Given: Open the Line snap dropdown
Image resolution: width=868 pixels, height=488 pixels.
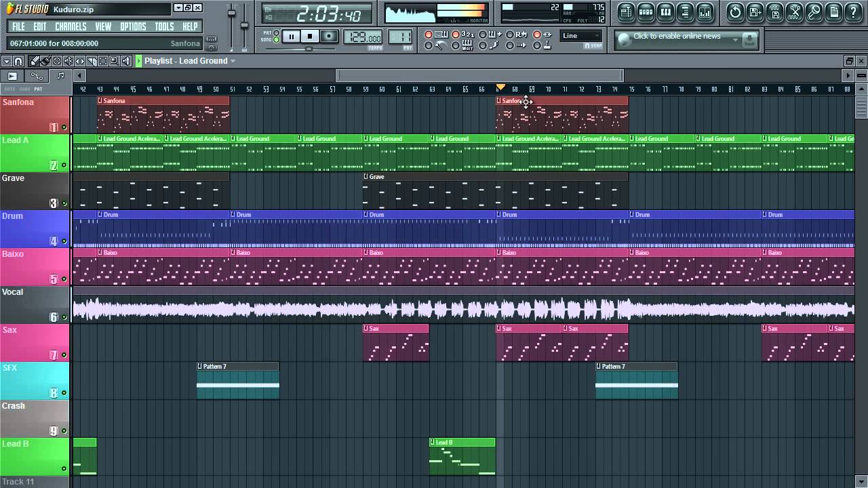Looking at the screenshot, I should click(580, 36).
